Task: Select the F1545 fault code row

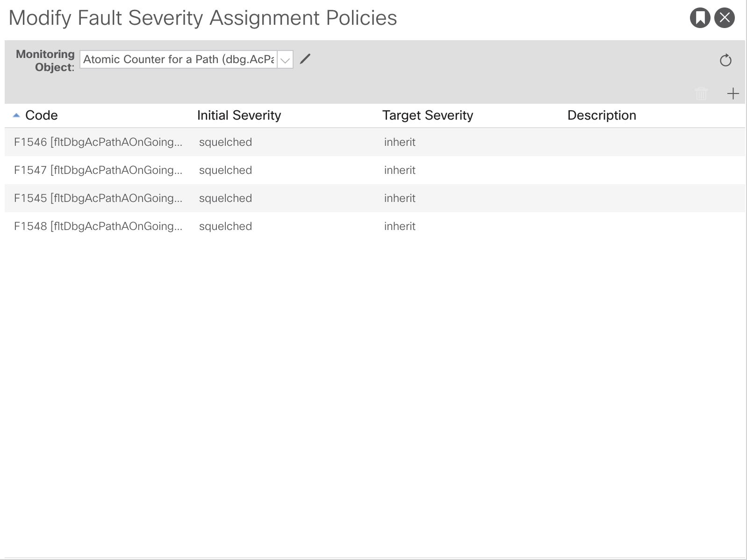Action: point(98,198)
